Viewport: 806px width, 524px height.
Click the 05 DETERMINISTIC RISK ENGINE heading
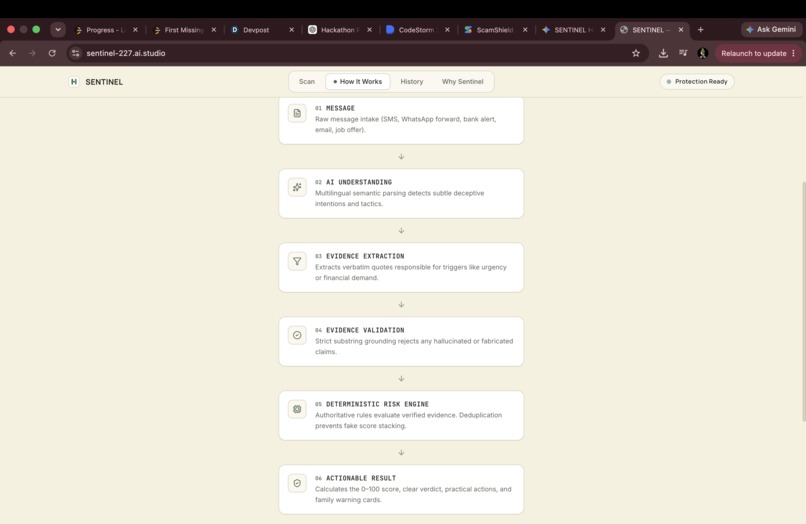[x=372, y=404]
